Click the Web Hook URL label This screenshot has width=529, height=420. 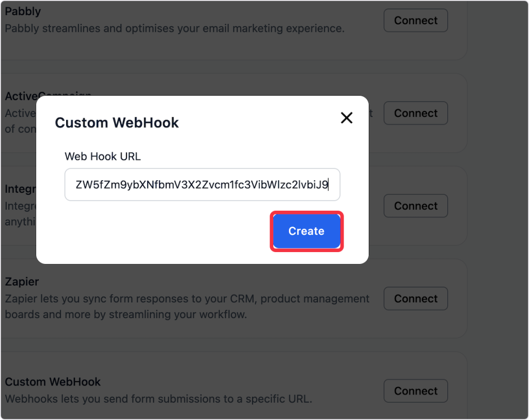coord(103,156)
